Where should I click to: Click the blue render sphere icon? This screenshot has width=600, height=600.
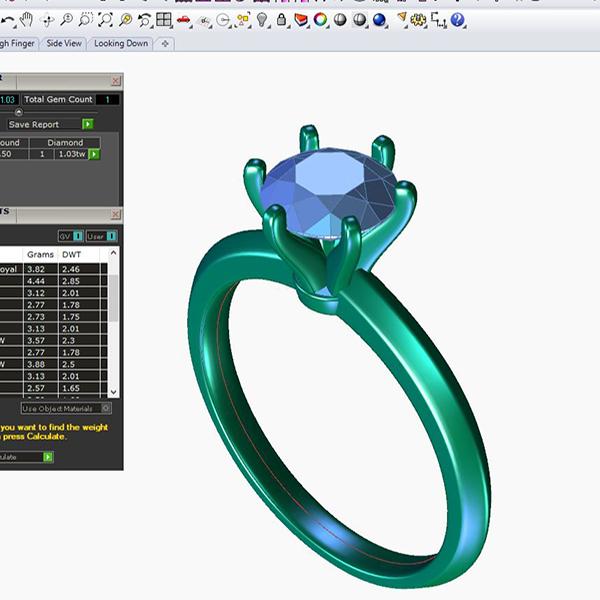pos(379,20)
